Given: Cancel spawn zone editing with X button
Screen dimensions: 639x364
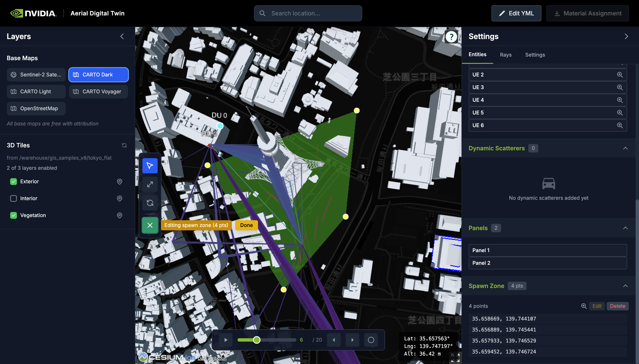Looking at the screenshot, I should pyautogui.click(x=150, y=225).
